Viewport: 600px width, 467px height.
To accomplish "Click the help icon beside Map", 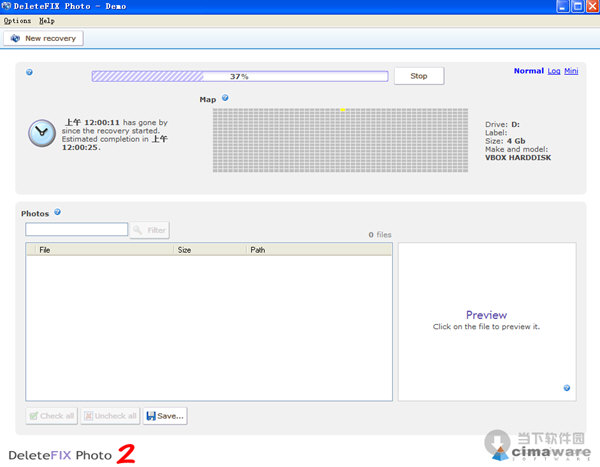I will [225, 98].
